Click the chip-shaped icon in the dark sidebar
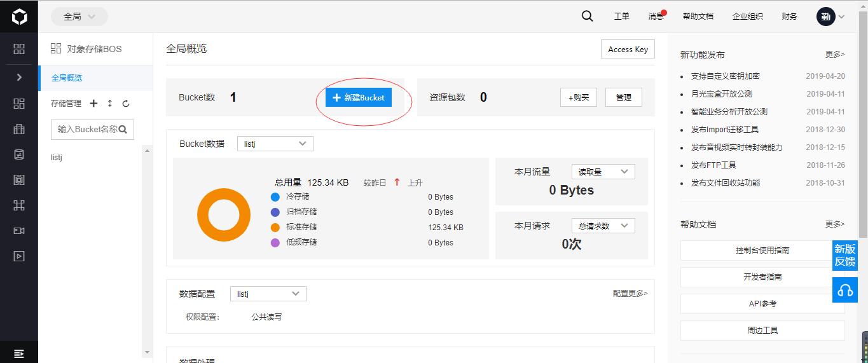 pos(19,180)
